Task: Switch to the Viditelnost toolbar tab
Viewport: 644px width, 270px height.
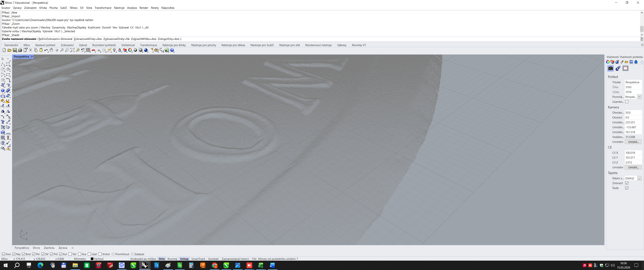Action: 128,45
